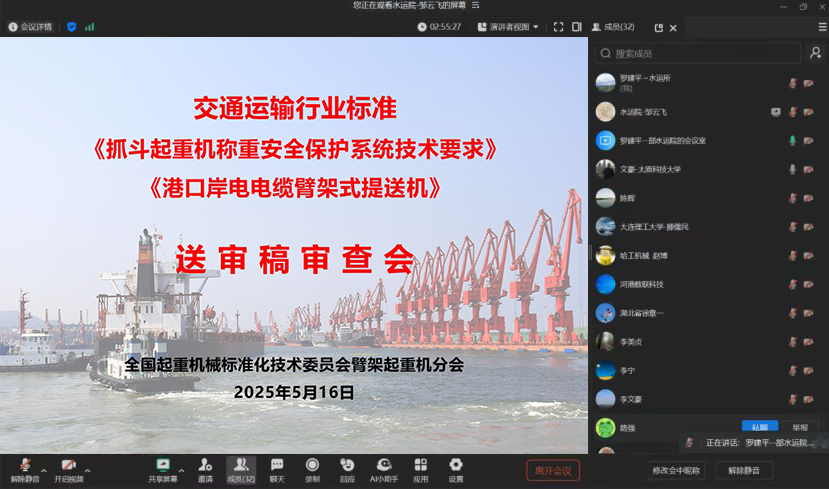Image resolution: width=829 pixels, height=489 pixels.
Task: Click the menu icon next to the viewing title
Action: [x=475, y=5]
